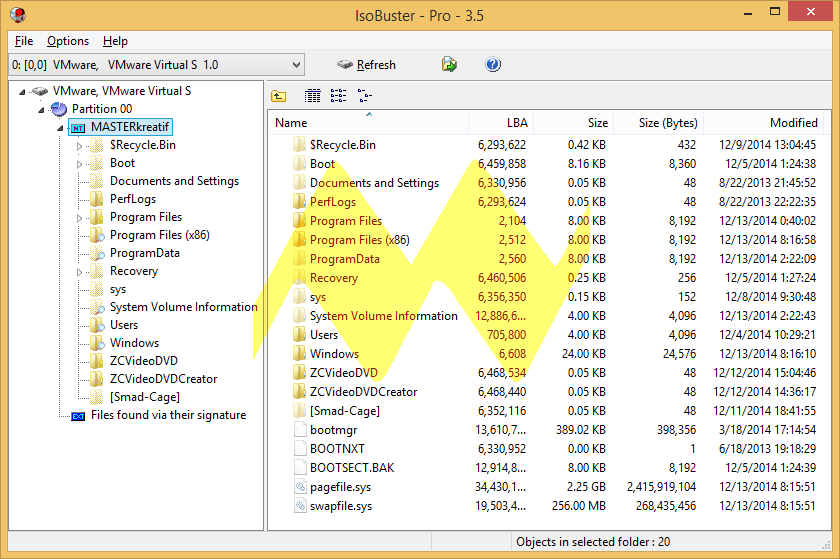The image size is (840, 559).
Task: Select Partition 00 in the tree
Action: [102, 109]
